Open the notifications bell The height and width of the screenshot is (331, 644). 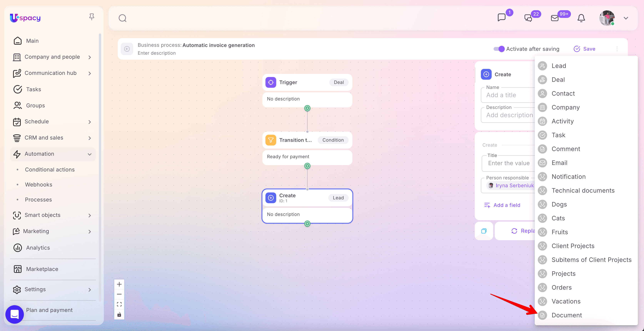tap(581, 18)
